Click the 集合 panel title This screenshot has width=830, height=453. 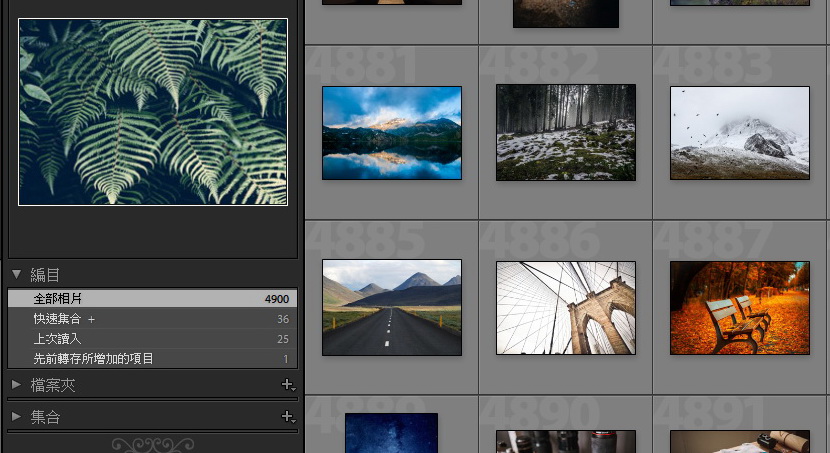pyautogui.click(x=46, y=416)
